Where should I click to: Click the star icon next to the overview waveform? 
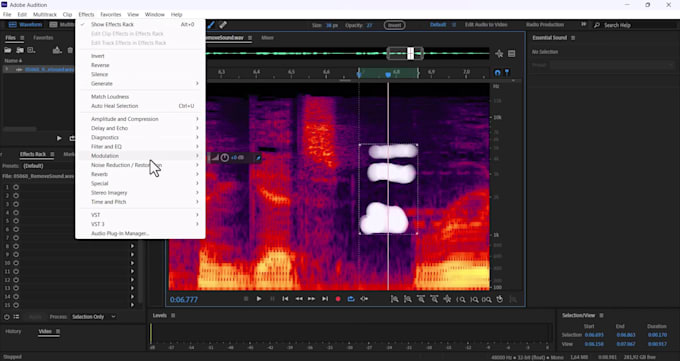point(499,54)
